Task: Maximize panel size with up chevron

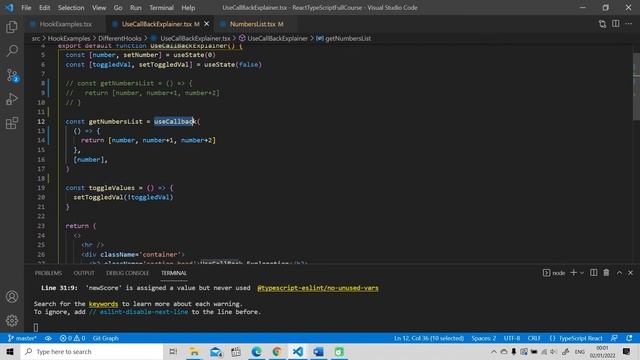Action: click(x=619, y=273)
